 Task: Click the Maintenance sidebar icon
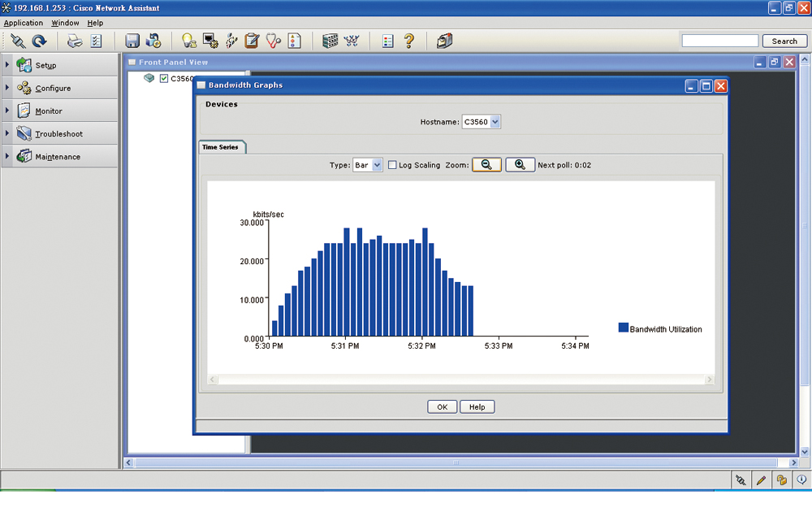(24, 156)
